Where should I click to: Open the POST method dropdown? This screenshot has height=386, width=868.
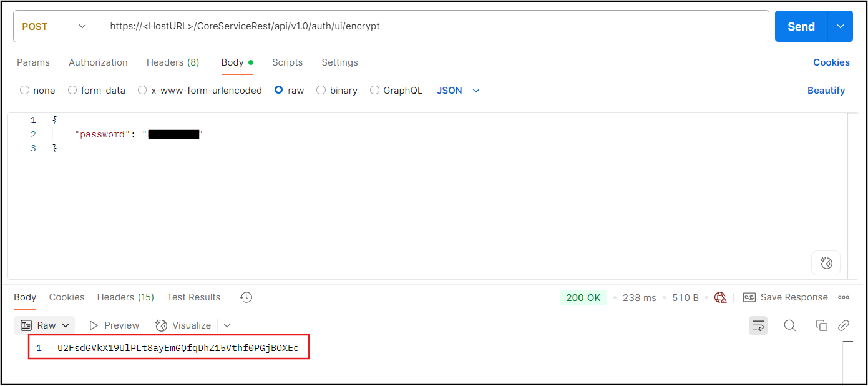coord(55,26)
